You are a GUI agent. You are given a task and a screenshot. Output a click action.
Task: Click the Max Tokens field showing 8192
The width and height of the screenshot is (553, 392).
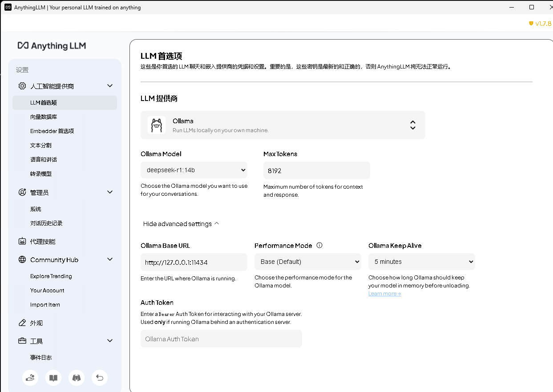pyautogui.click(x=317, y=170)
